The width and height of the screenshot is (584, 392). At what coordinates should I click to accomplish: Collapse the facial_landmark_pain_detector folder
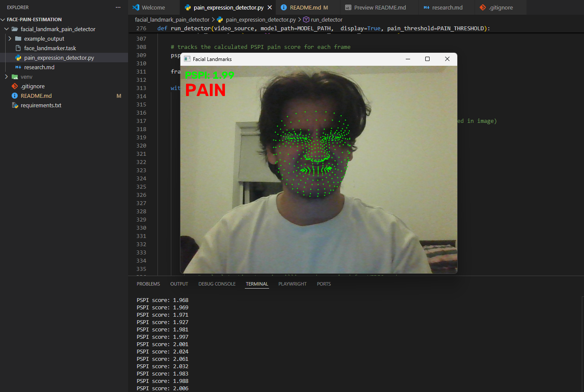click(x=6, y=29)
